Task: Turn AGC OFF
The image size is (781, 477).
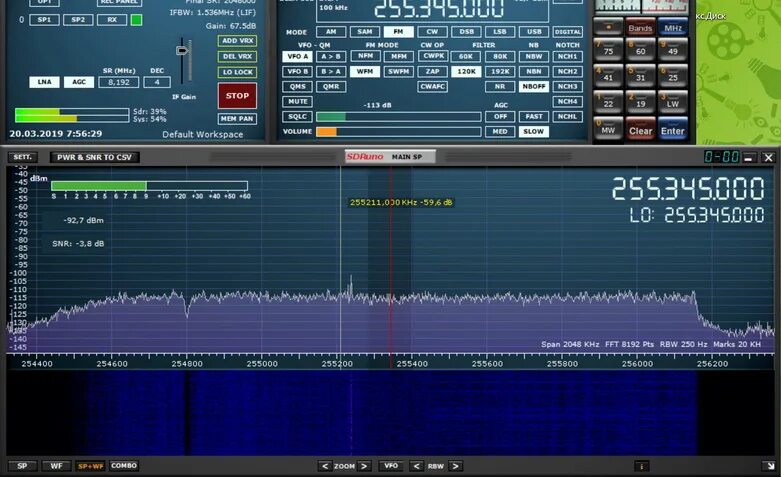Action: coord(500,116)
